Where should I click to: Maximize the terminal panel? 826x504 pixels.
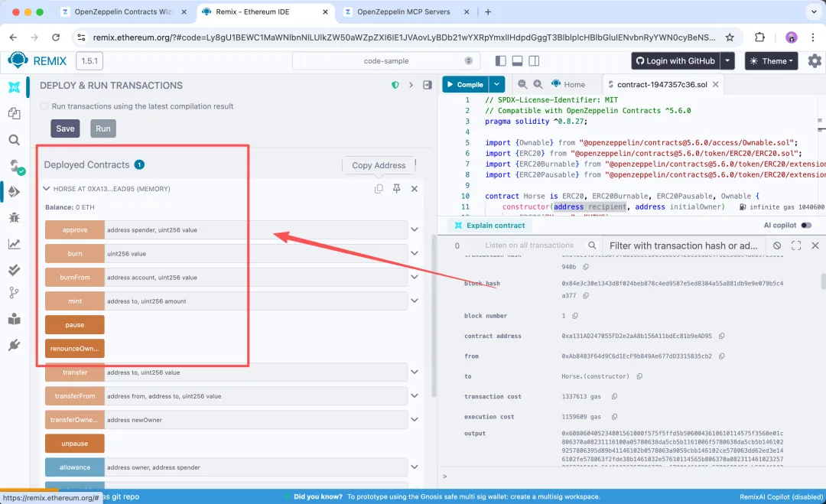pos(796,245)
